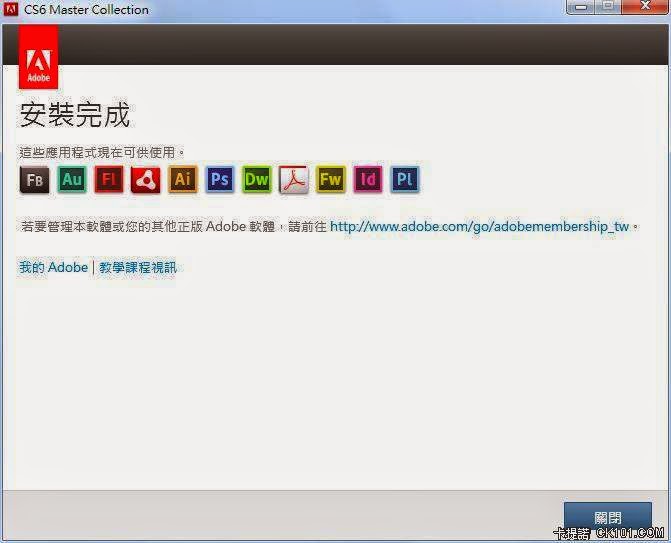This screenshot has height=543, width=671.
Task: Open the 教學課程視訊 tutorial link
Action: [137, 267]
